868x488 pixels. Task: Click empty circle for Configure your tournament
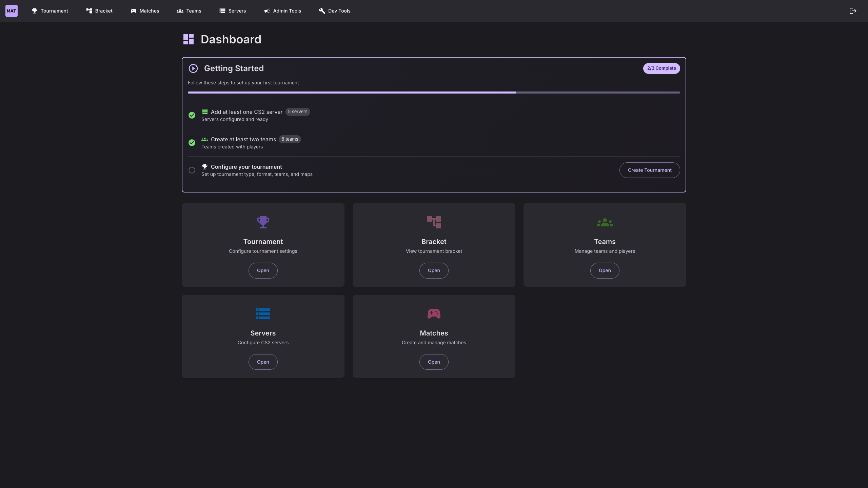(x=192, y=170)
